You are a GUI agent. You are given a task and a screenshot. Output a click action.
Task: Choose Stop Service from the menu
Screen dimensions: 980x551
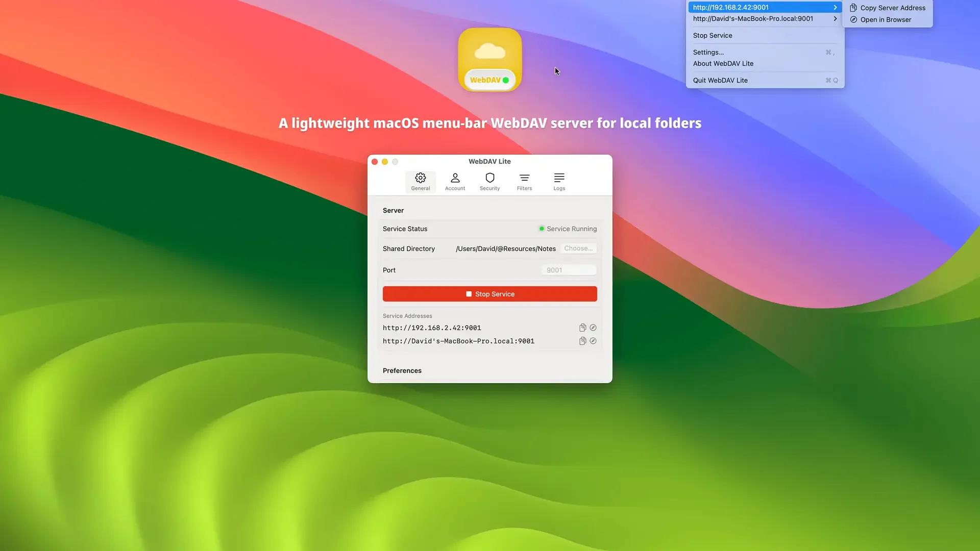[765, 35]
